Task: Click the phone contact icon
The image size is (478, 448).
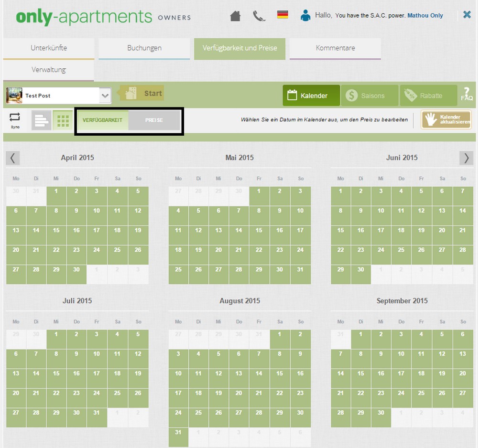Action: [x=259, y=16]
